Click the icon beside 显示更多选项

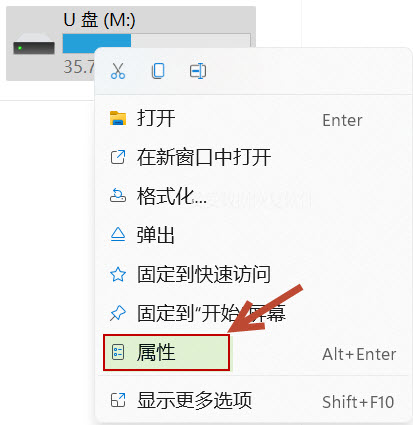click(118, 400)
